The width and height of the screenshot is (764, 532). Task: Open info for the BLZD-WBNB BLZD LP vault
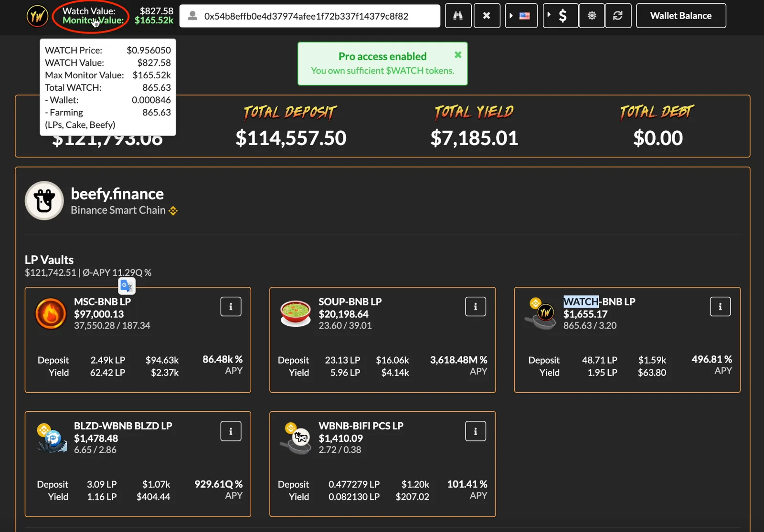click(x=231, y=431)
